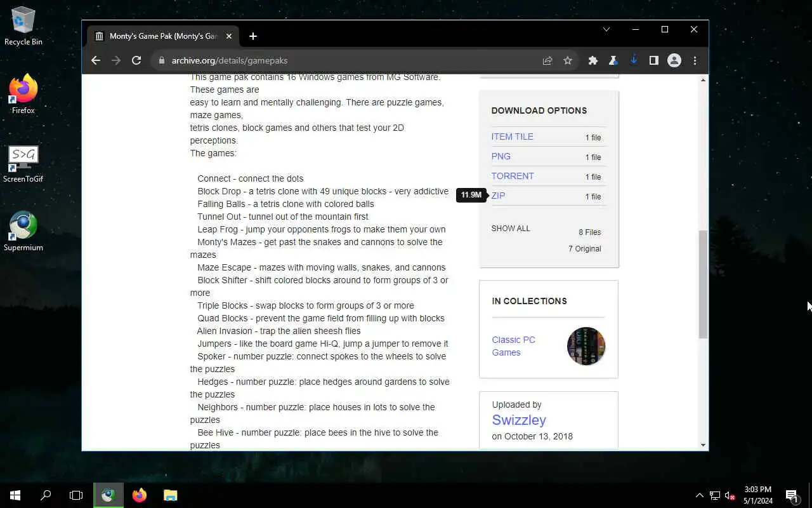Viewport: 812px width, 508px height.
Task: Open the browser extensions puzzle icon
Action: (593, 60)
